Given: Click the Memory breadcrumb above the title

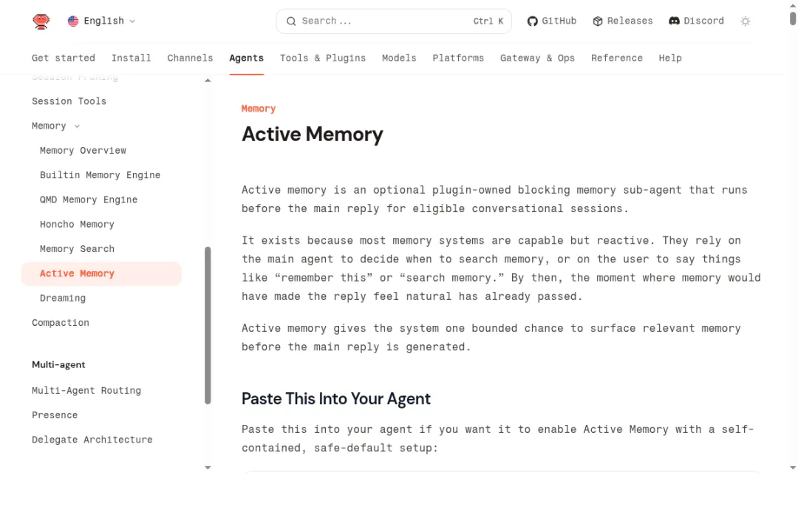Looking at the screenshot, I should [258, 109].
